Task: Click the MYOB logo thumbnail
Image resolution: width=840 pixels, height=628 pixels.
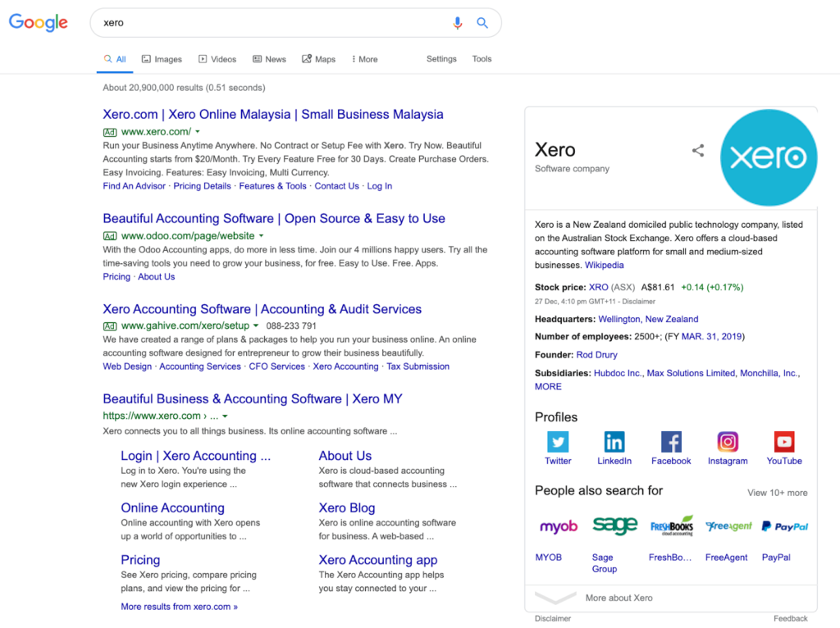Action: coord(558,527)
